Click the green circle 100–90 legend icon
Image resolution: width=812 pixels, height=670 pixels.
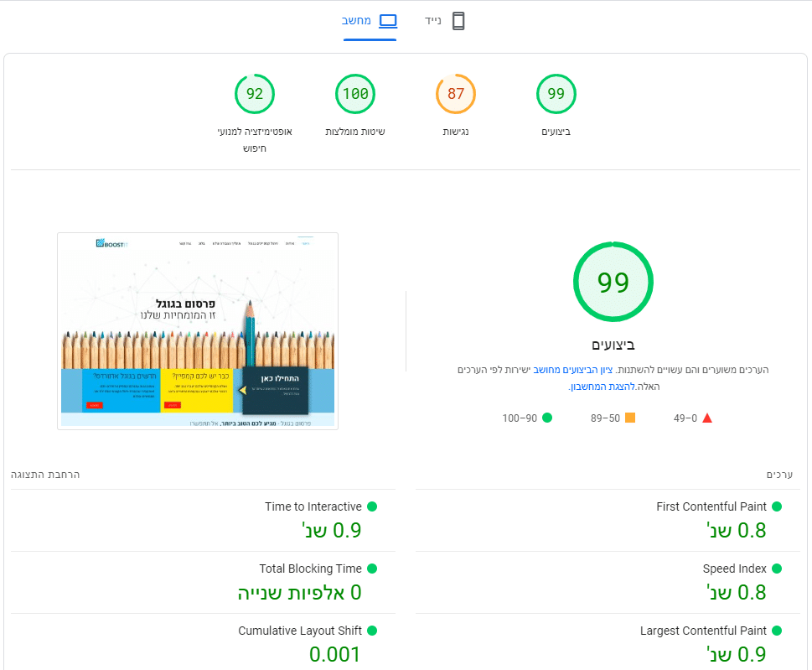(547, 418)
